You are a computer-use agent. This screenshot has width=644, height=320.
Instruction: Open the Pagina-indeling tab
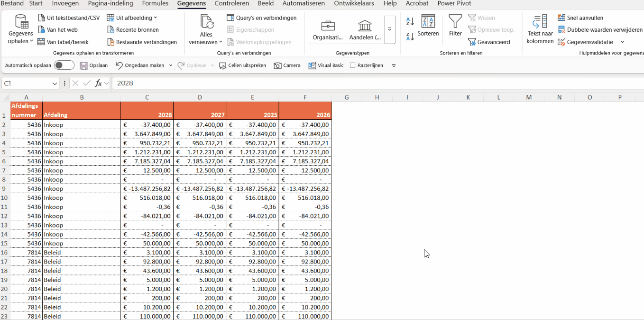(110, 4)
